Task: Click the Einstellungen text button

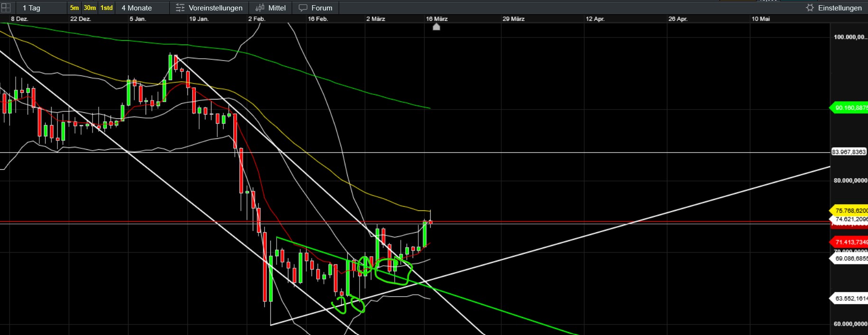Action: [x=840, y=8]
